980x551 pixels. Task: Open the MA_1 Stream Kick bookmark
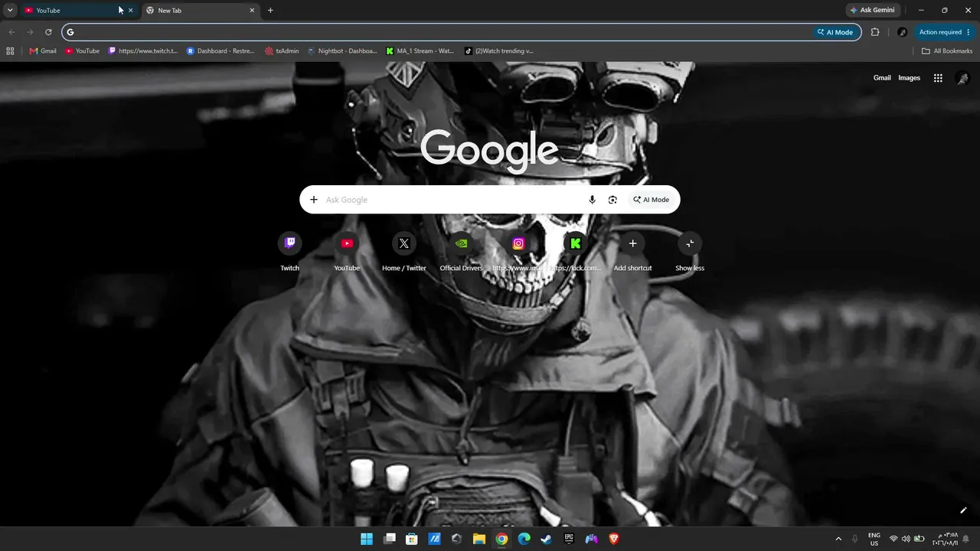(x=420, y=51)
